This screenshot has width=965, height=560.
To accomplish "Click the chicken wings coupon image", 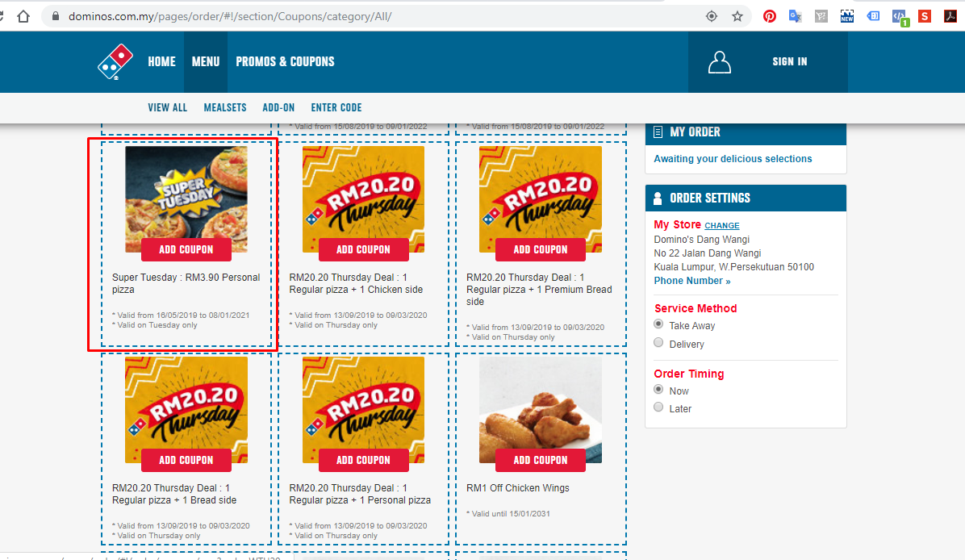I will [541, 411].
